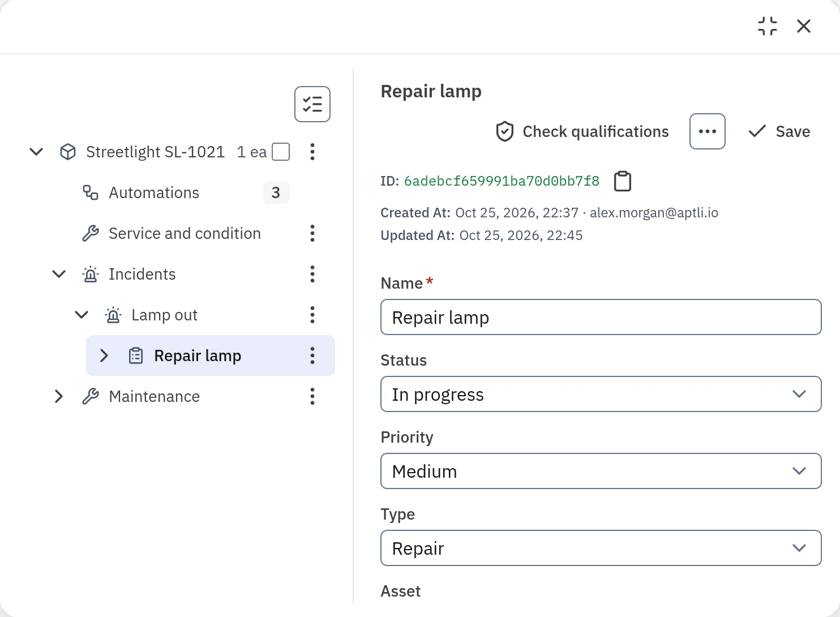Open kebab menu for Incidents
Image resolution: width=840 pixels, height=617 pixels.
tap(312, 274)
